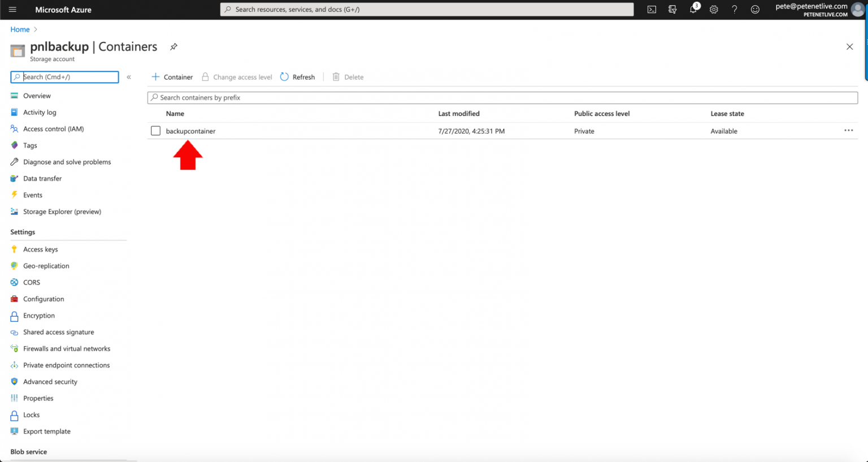The height and width of the screenshot is (462, 868).
Task: Collapse the sidebar search with double chevron
Action: pyautogui.click(x=129, y=77)
